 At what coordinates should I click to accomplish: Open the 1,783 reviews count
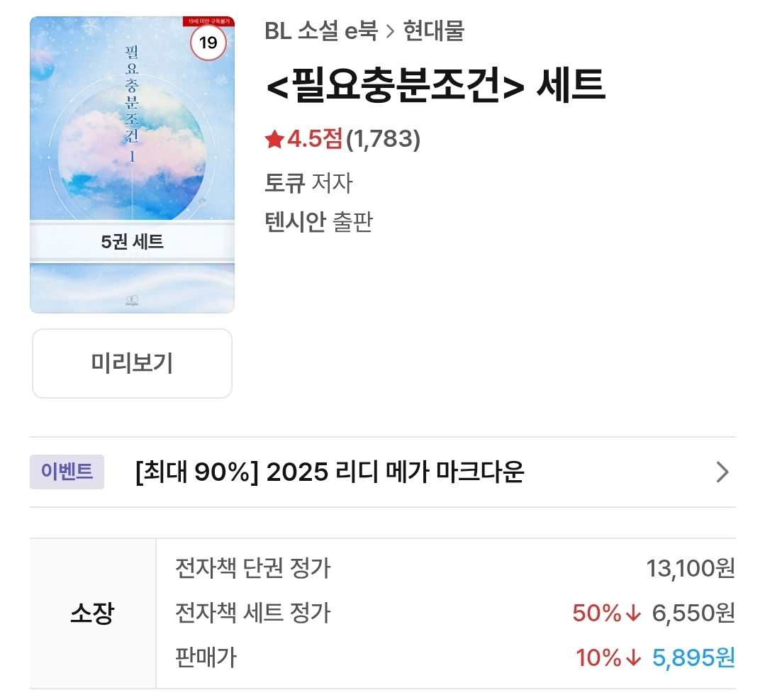click(384, 140)
